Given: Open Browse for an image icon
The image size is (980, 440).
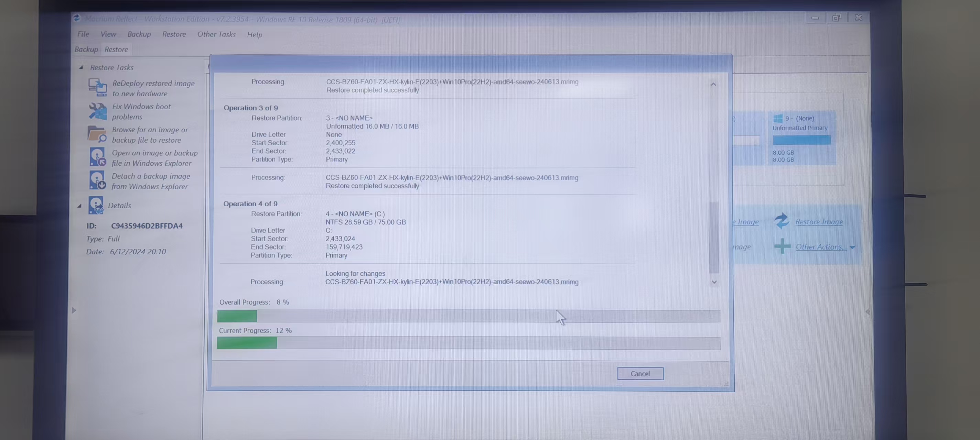Looking at the screenshot, I should (x=97, y=134).
